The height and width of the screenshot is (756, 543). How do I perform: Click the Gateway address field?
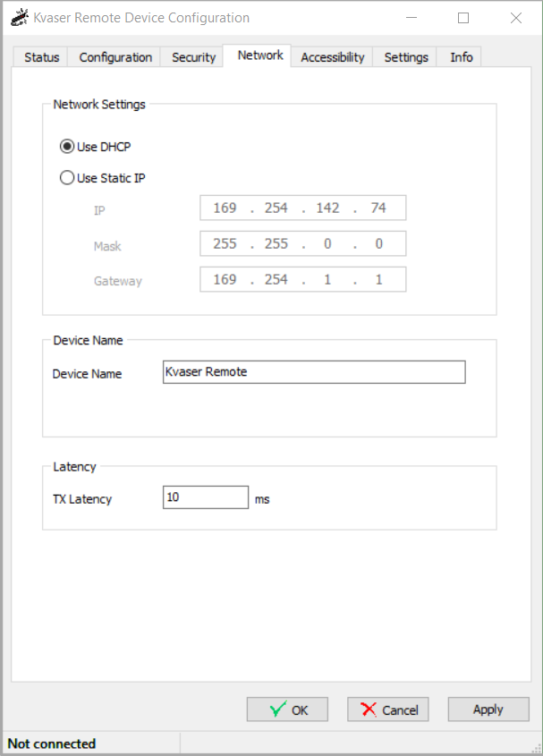click(x=303, y=279)
